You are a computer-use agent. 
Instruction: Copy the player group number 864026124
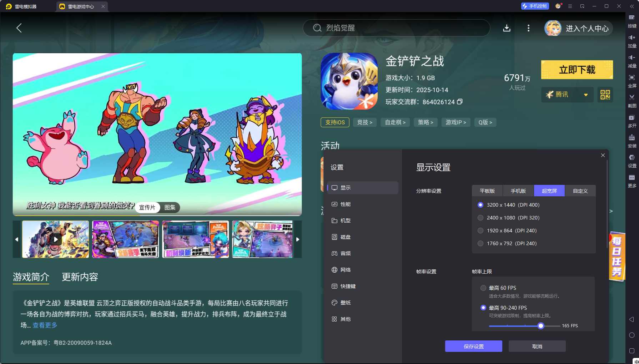click(x=460, y=102)
